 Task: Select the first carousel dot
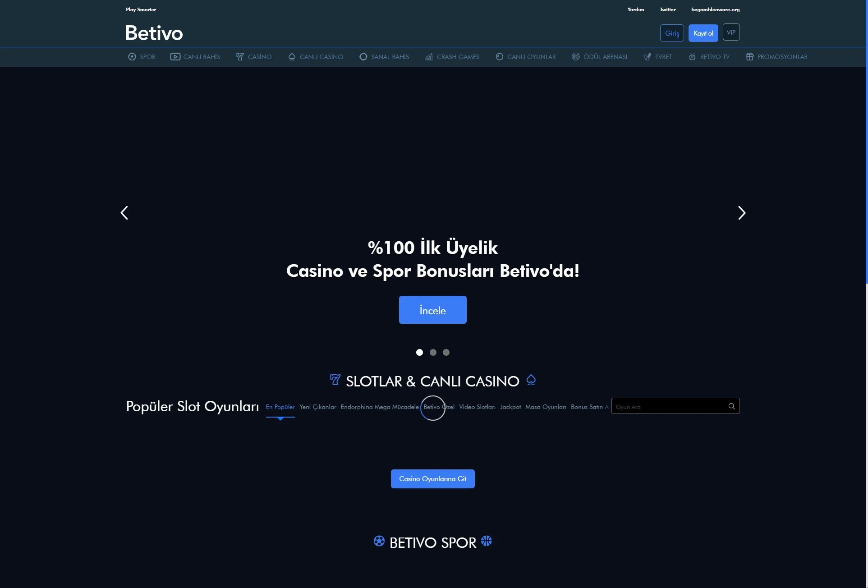(419, 353)
